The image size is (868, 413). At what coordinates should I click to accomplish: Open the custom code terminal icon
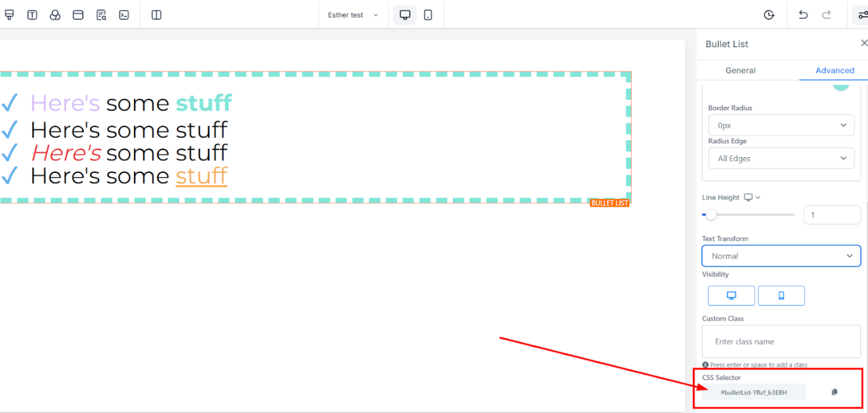pos(124,15)
